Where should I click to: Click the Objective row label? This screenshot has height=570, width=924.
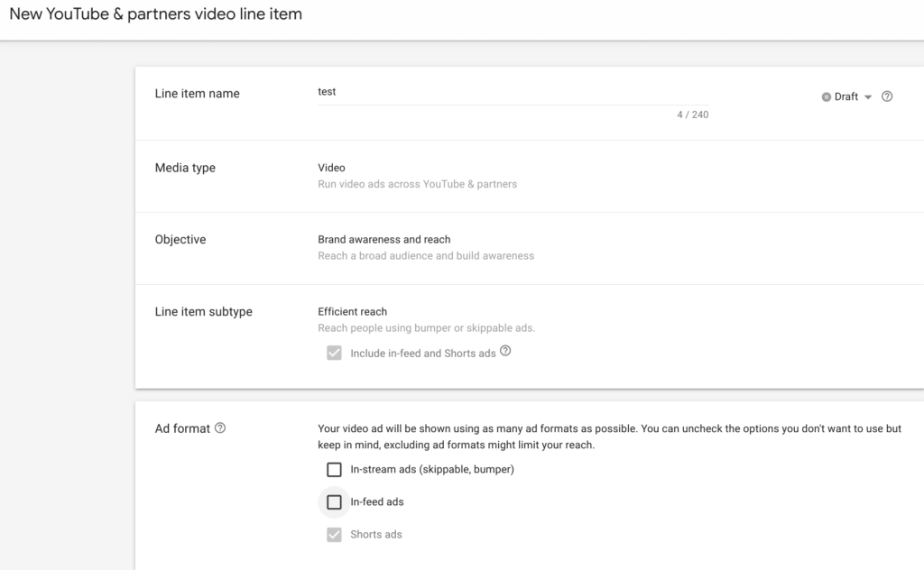(180, 239)
